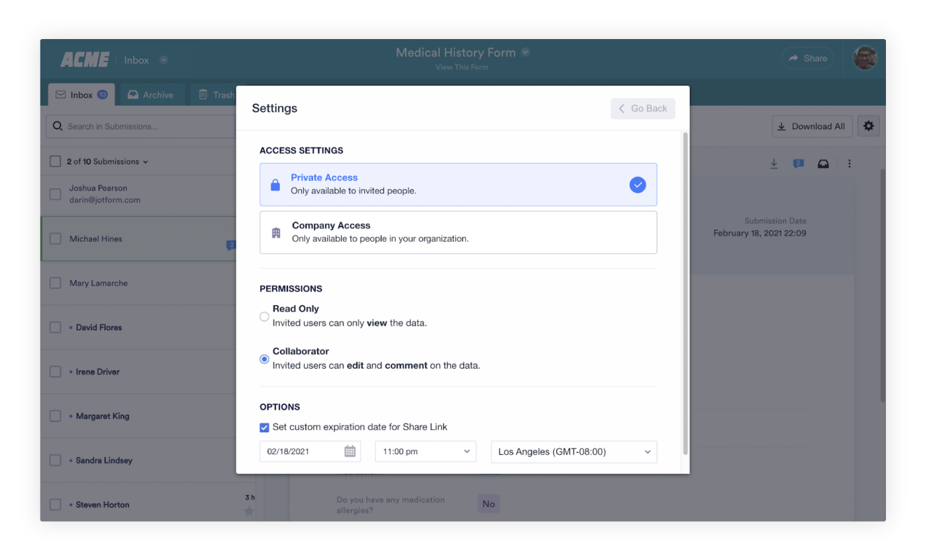Open the calendar icon in date field
Image resolution: width=927 pixels, height=560 pixels.
click(x=350, y=451)
